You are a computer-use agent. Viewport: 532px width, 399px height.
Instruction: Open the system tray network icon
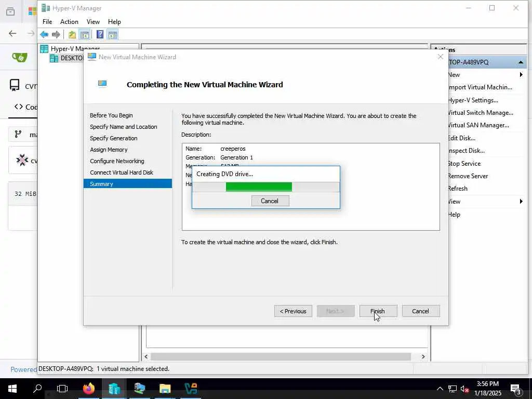[x=453, y=389]
